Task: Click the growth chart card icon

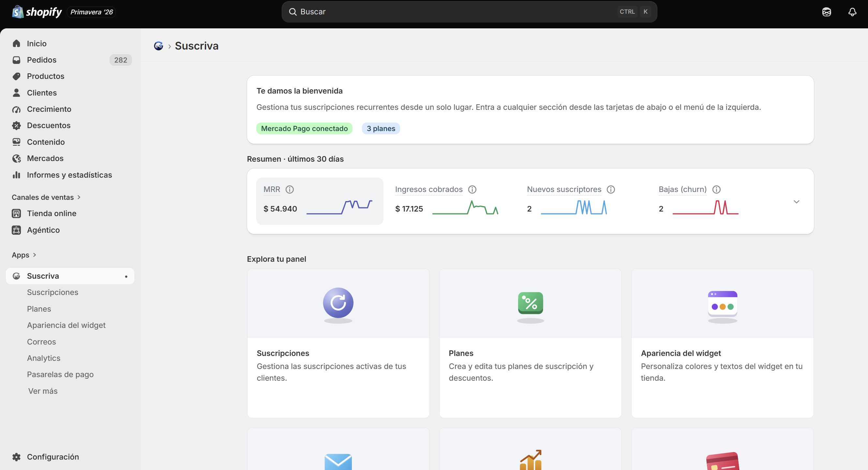Action: (531, 460)
